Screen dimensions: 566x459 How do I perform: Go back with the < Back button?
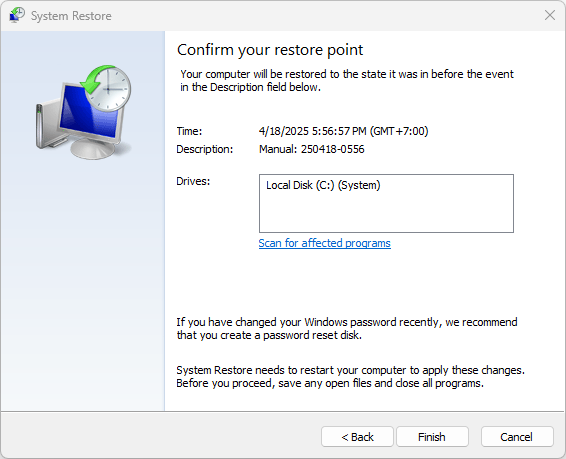(x=357, y=437)
